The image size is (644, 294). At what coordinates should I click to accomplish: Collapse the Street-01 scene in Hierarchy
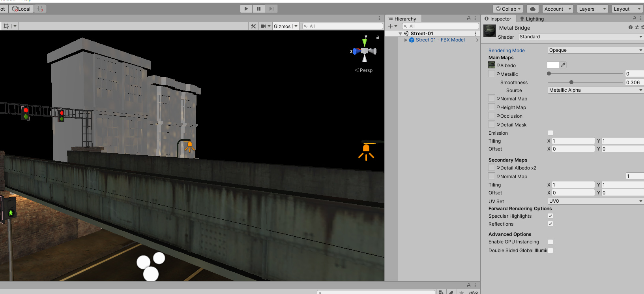click(400, 34)
